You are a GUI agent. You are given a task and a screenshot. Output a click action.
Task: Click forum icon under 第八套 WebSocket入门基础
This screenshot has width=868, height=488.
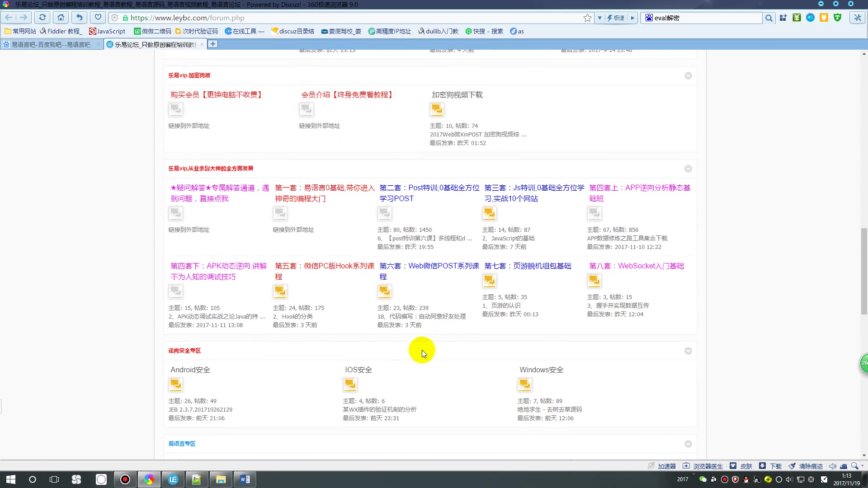click(594, 281)
